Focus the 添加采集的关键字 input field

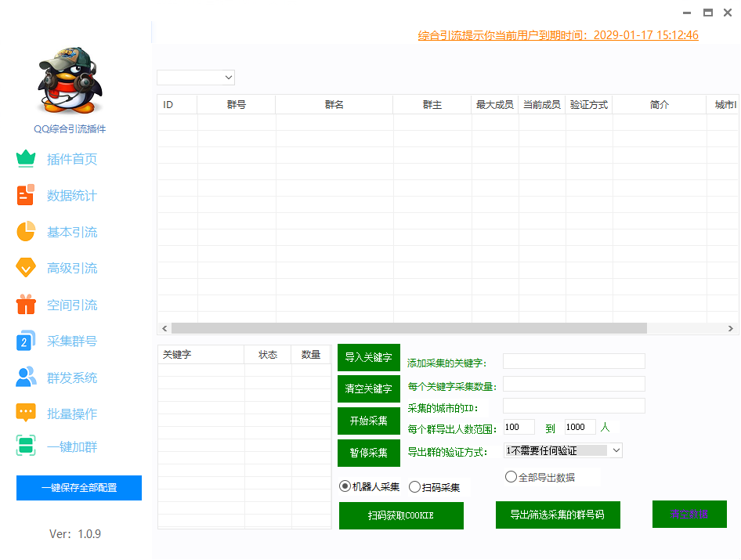pos(573,361)
